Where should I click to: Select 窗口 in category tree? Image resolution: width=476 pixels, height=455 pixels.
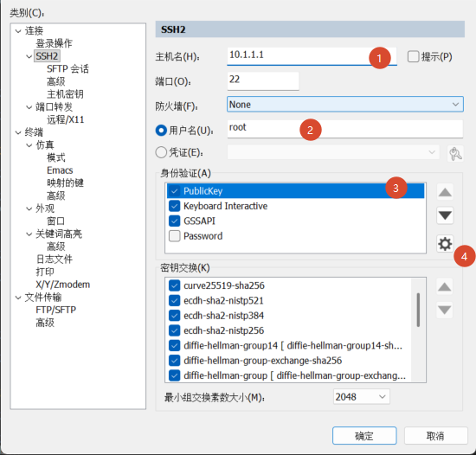pos(56,221)
